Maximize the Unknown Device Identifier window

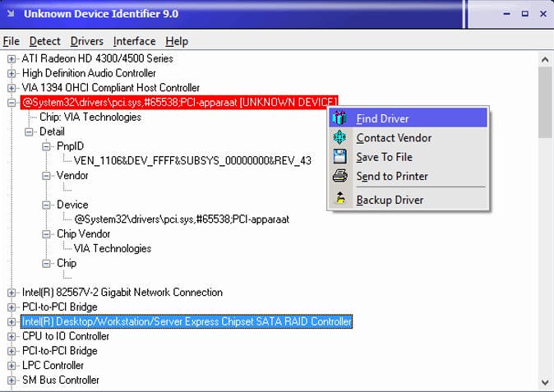click(525, 14)
